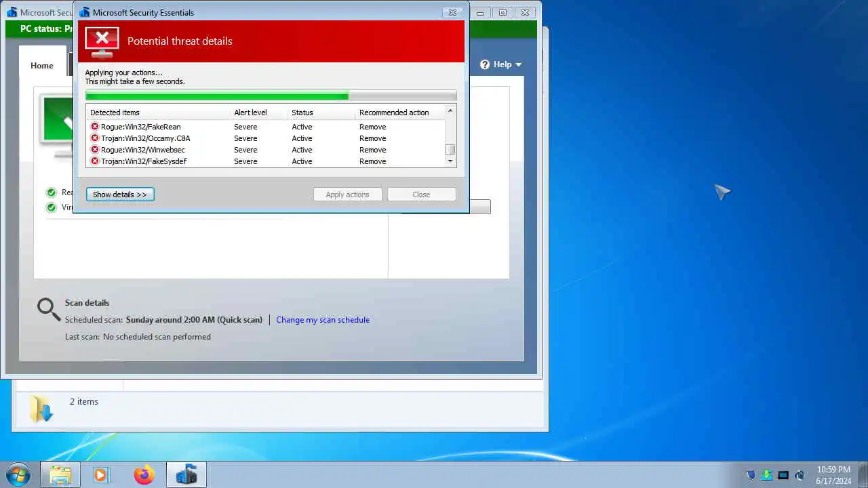Sort by Status column header
This screenshot has width=868, height=488.
(x=321, y=113)
